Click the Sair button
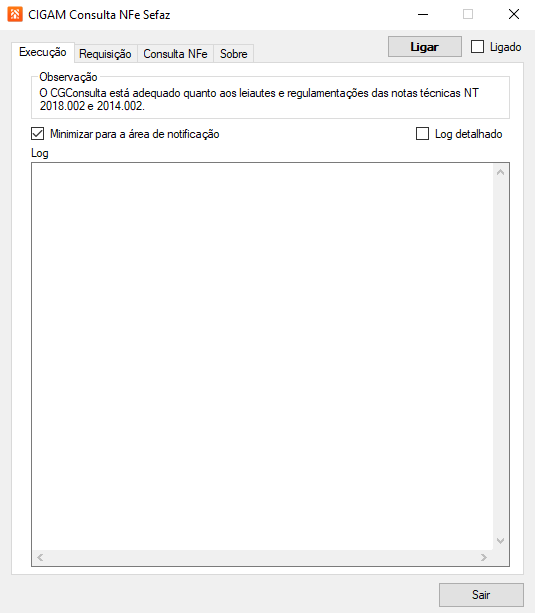This screenshot has height=613, width=535. tap(481, 595)
